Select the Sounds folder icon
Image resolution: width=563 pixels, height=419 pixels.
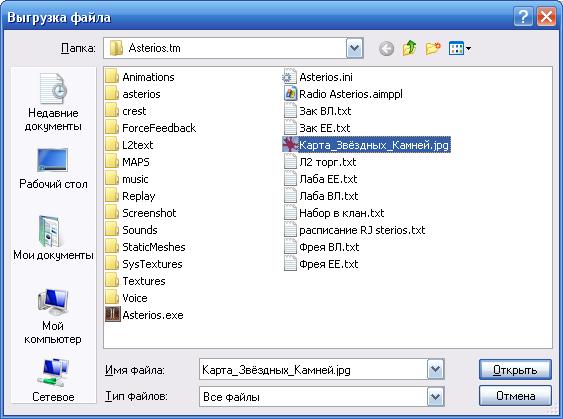(x=112, y=230)
